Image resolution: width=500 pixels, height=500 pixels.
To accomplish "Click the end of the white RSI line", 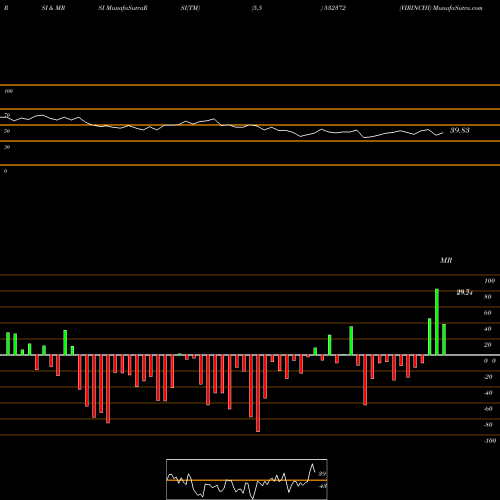I will click(x=443, y=133).
